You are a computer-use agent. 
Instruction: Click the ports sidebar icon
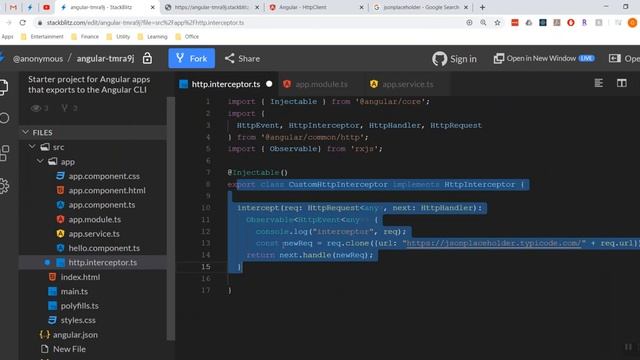(x=4, y=153)
